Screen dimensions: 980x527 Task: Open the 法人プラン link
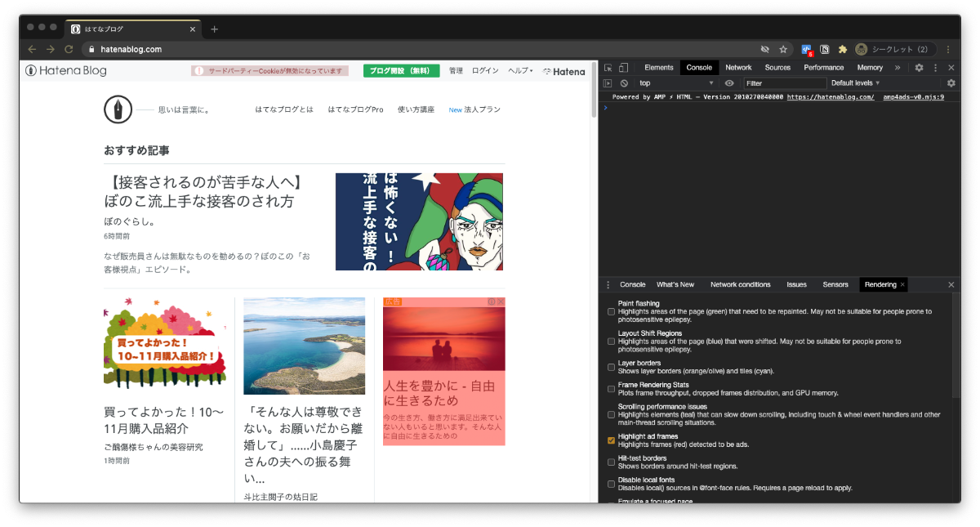tap(483, 109)
